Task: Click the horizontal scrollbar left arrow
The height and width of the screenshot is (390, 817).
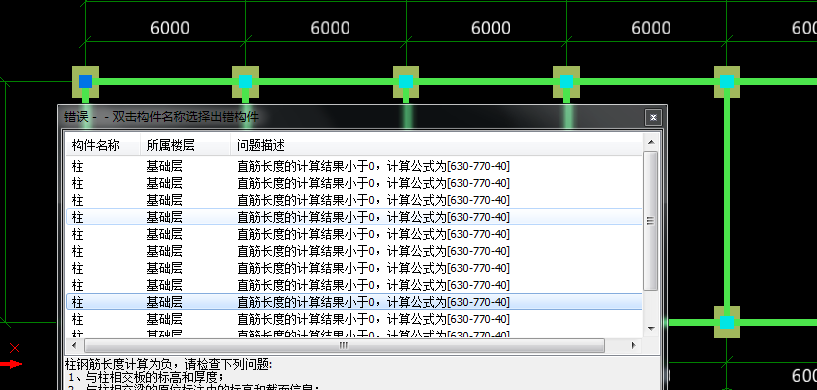Action: click(x=75, y=345)
